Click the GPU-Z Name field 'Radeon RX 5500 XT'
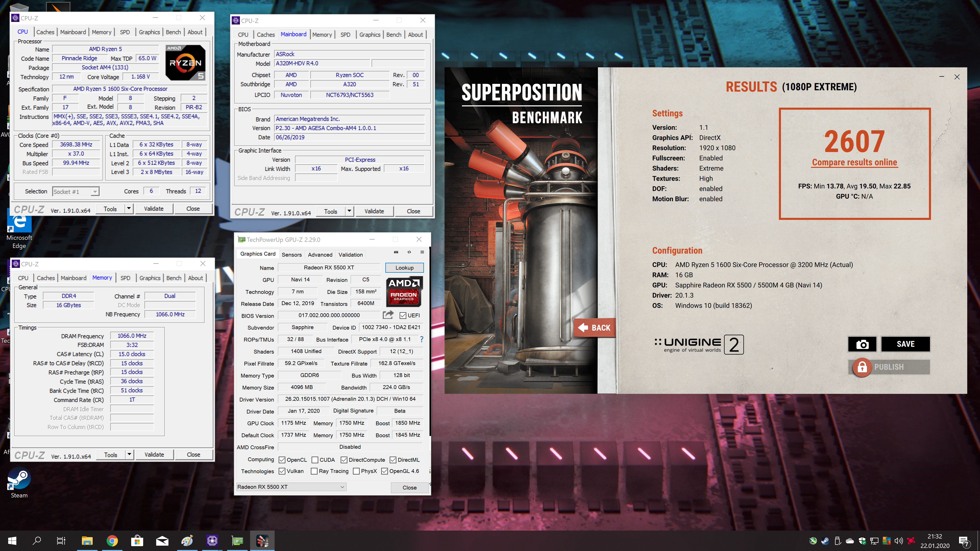980x551 pixels. click(x=329, y=267)
